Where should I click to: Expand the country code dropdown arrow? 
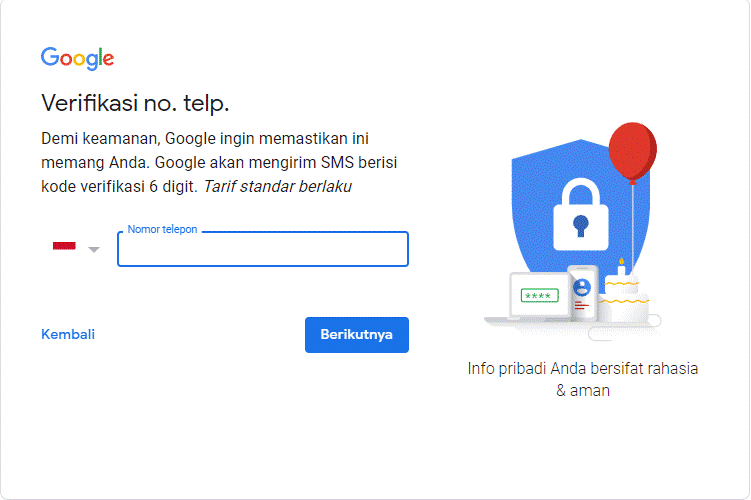pyautogui.click(x=94, y=249)
